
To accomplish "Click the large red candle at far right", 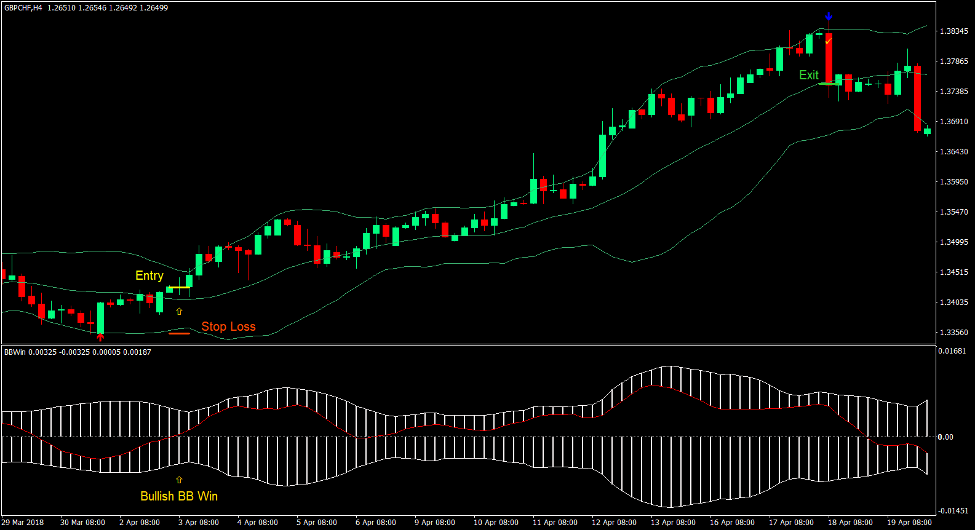I will tap(917, 99).
